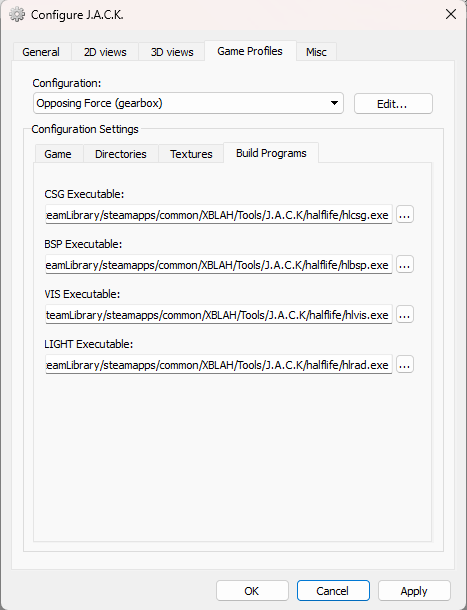Open the Textures sub-tab
Viewport: 467px width, 610px height.
pyautogui.click(x=191, y=154)
